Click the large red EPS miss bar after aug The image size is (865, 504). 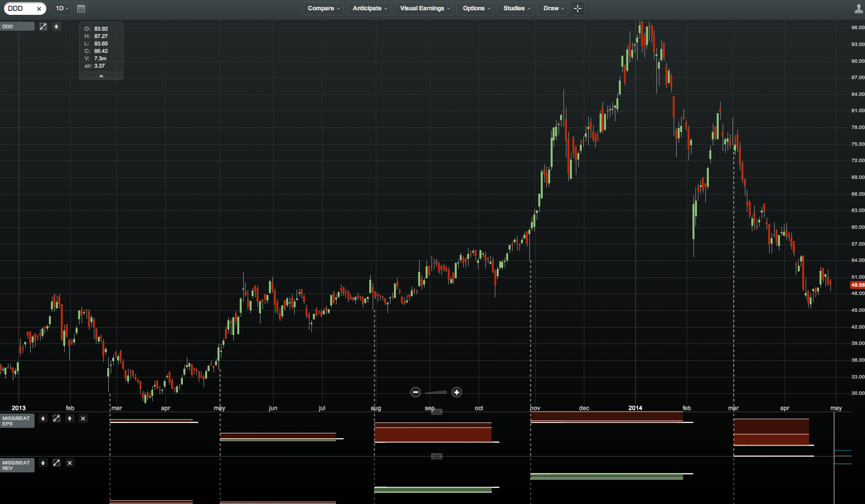(x=433, y=432)
